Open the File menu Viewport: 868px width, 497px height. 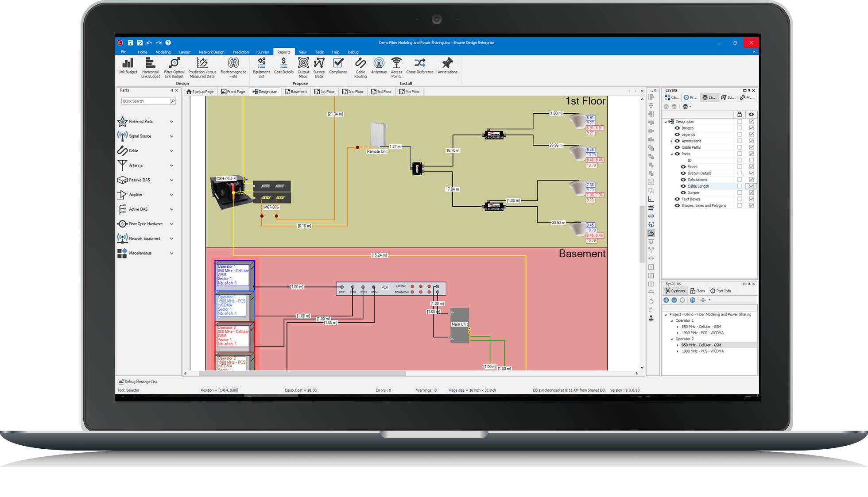pos(124,52)
